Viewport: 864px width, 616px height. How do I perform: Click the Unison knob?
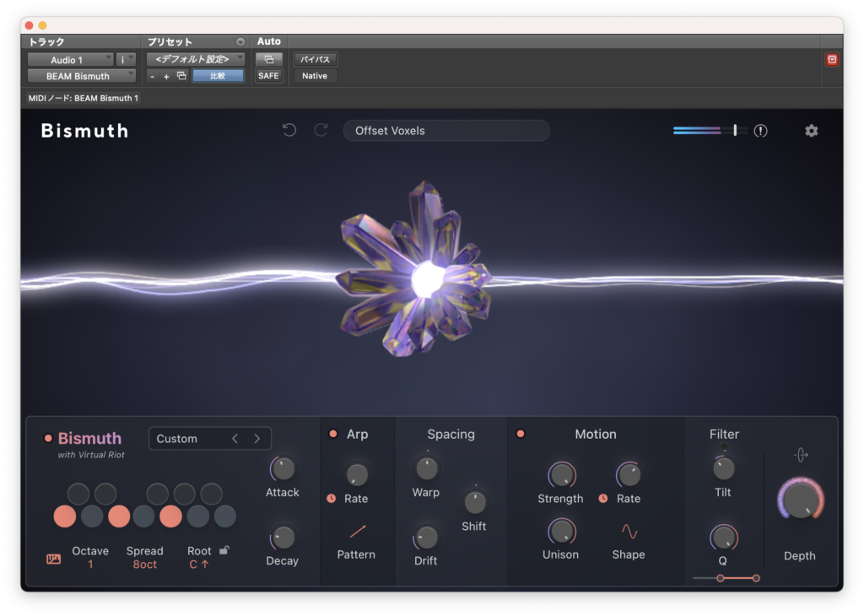tap(561, 531)
